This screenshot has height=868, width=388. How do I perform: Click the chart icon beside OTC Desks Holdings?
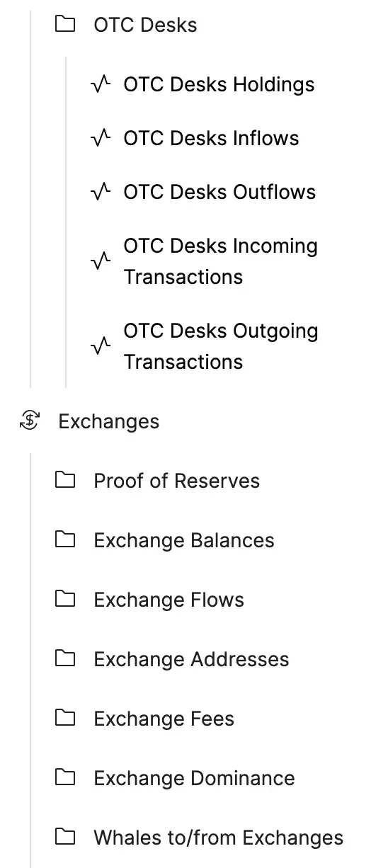coord(101,84)
